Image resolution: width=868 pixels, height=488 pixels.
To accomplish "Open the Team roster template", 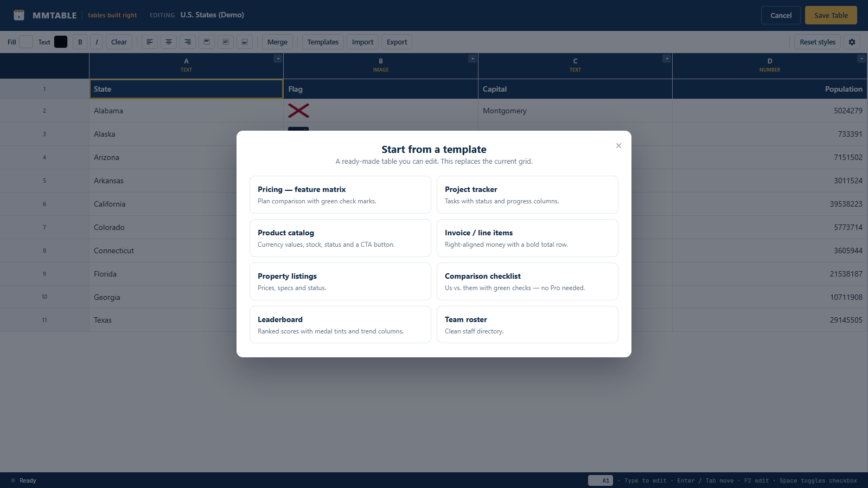I will [x=527, y=325].
